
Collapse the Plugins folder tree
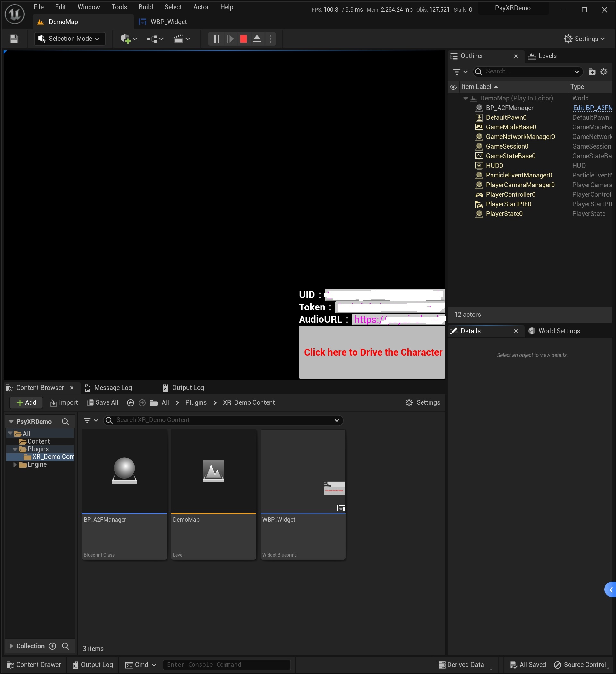[15, 449]
